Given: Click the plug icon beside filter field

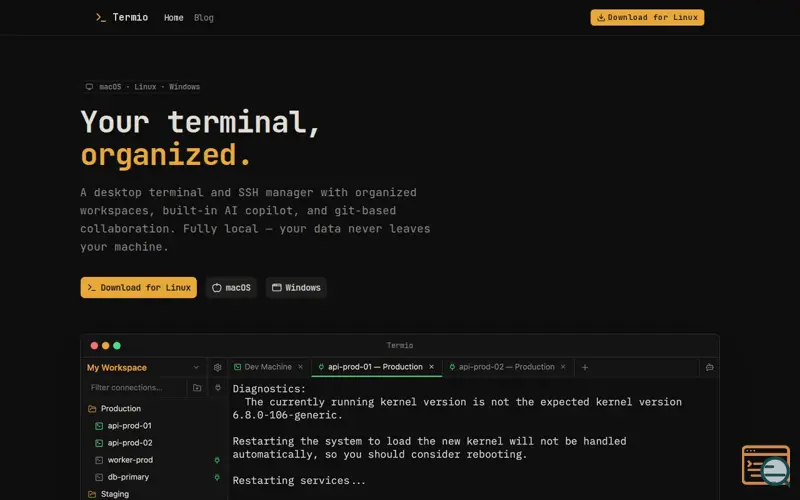Looking at the screenshot, I should click(218, 388).
